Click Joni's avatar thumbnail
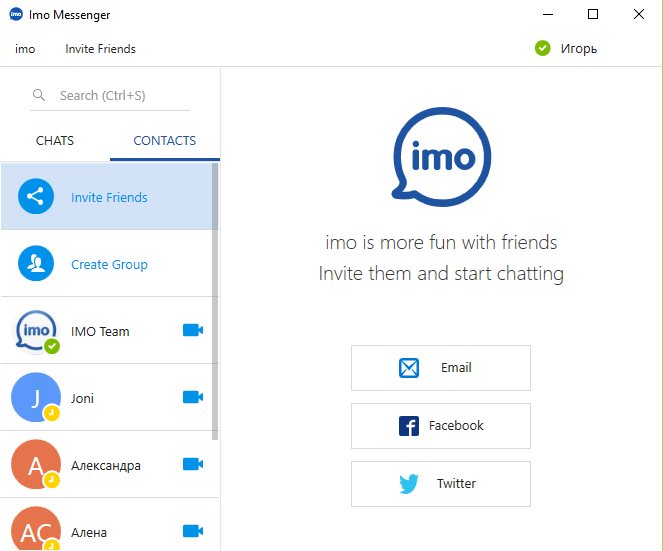Image resolution: width=663 pixels, height=551 pixels. tap(36, 397)
